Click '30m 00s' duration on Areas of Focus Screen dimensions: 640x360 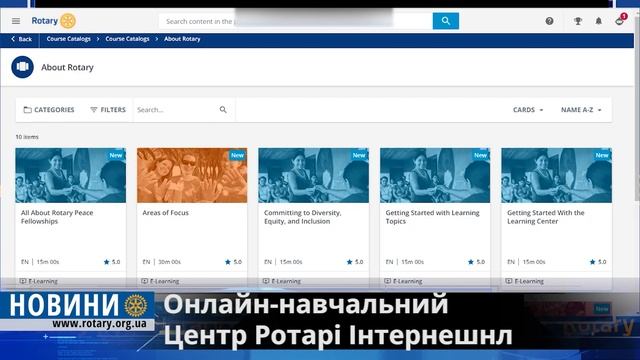click(x=169, y=262)
